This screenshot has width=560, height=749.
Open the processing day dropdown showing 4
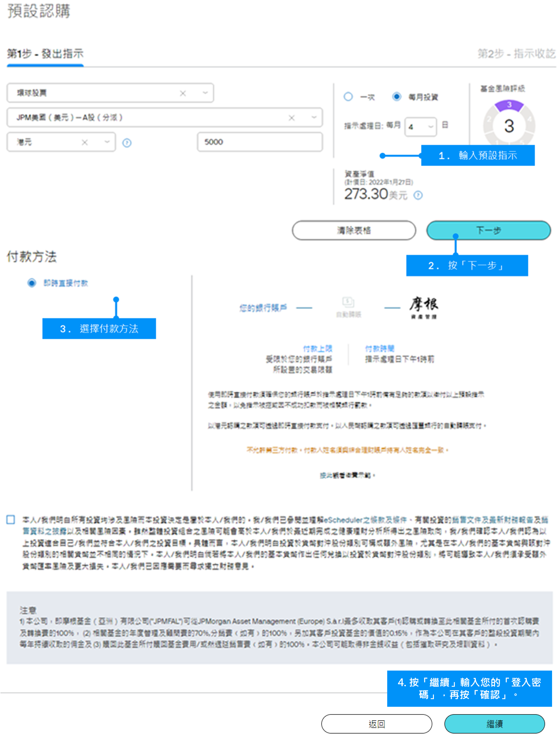(421, 127)
